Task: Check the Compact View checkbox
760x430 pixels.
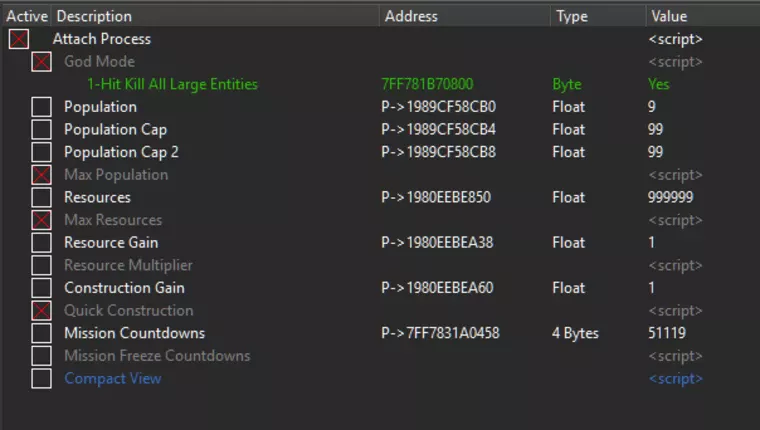Action: point(41,379)
